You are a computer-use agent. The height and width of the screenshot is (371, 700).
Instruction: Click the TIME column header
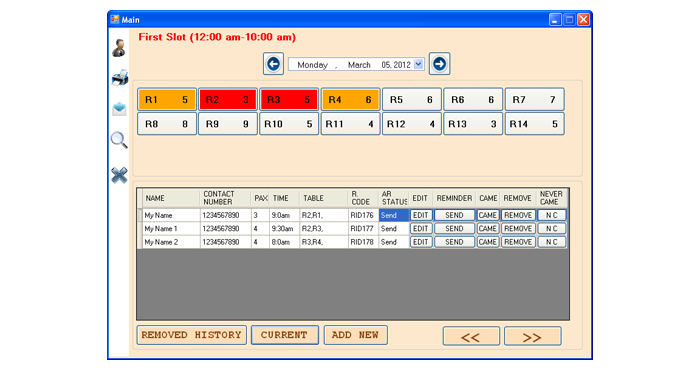[284, 198]
